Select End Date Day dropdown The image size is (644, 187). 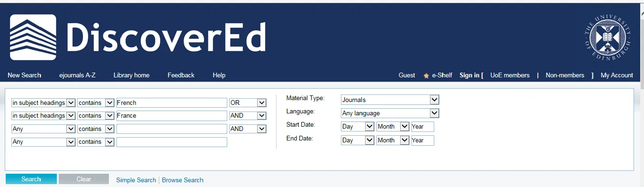[358, 140]
